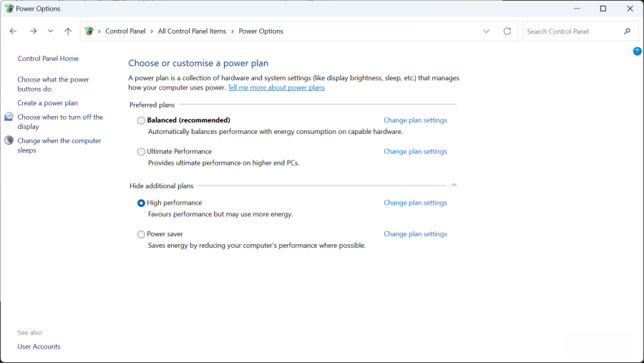Open 'Change when the computer sleeps' link
The height and width of the screenshot is (363, 644).
(x=59, y=145)
